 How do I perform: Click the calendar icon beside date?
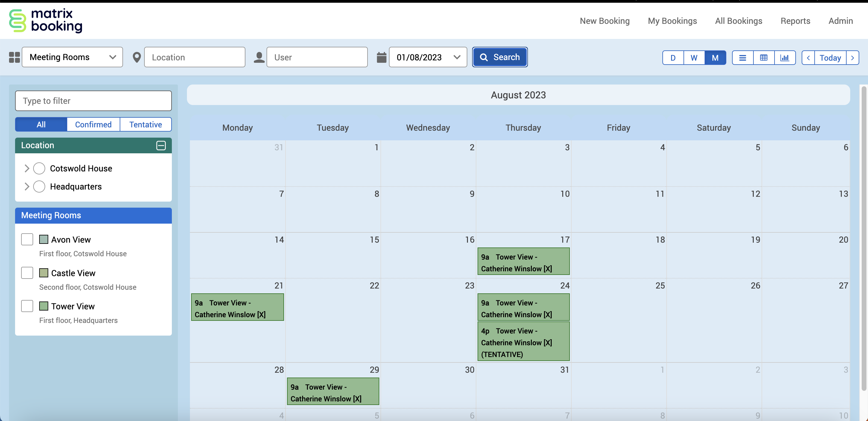click(381, 57)
